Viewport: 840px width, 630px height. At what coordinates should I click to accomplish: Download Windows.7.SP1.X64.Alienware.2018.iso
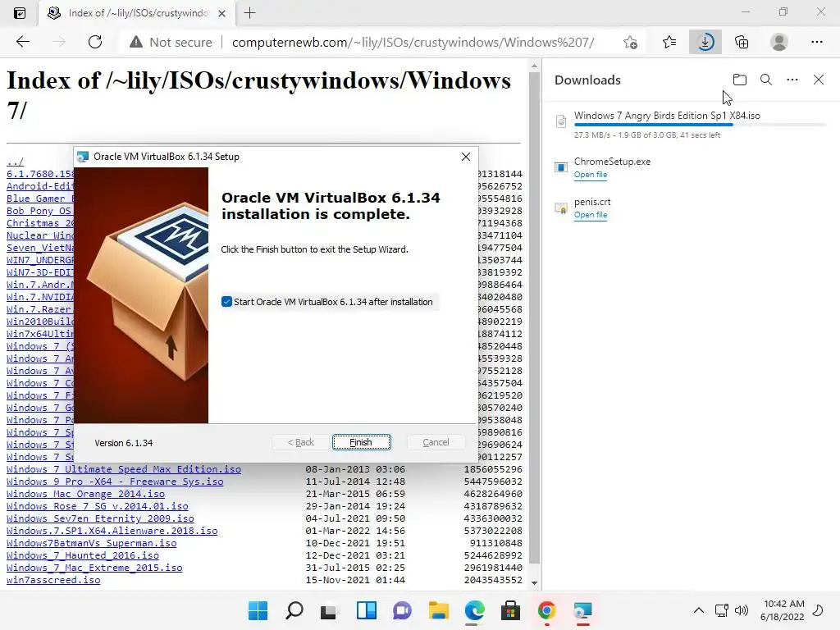[x=112, y=531]
